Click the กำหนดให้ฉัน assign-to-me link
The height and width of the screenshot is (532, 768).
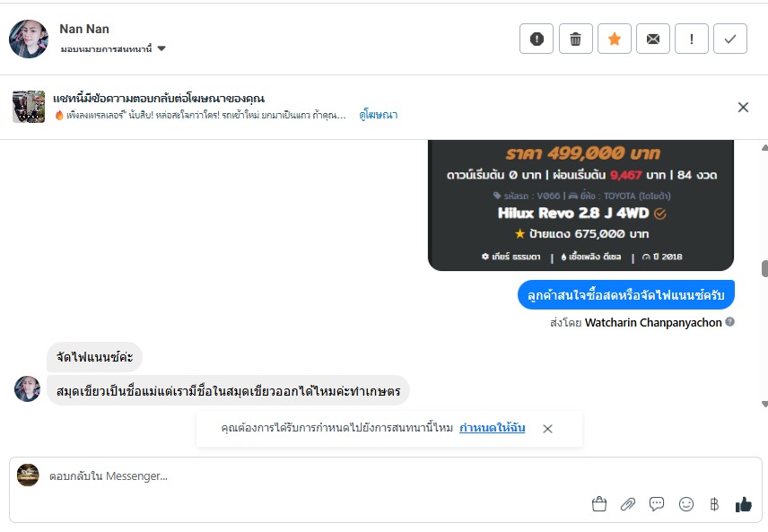(x=492, y=428)
